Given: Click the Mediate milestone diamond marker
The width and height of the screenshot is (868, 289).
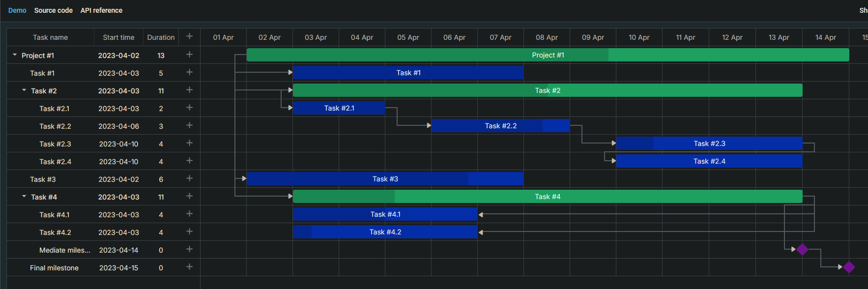Looking at the screenshot, I should click(x=802, y=249).
